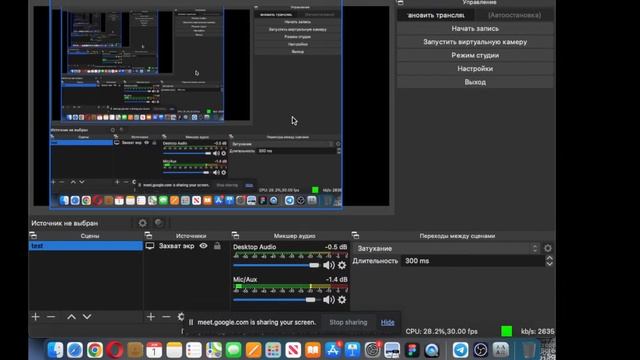Screen dimensions: 640x360
Task: Open Desktop Audio gear settings
Action: pyautogui.click(x=342, y=265)
